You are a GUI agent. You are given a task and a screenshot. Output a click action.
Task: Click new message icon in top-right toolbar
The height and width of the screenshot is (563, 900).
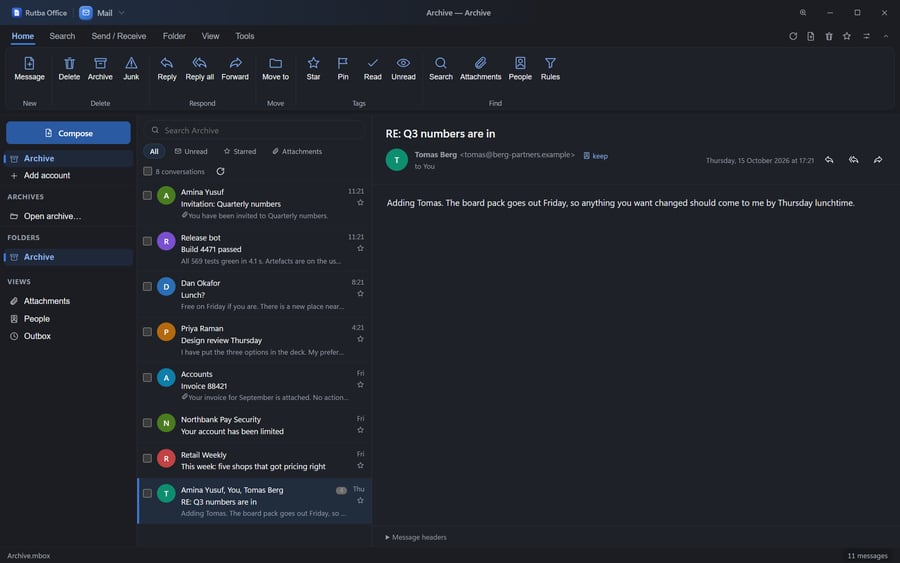810,36
